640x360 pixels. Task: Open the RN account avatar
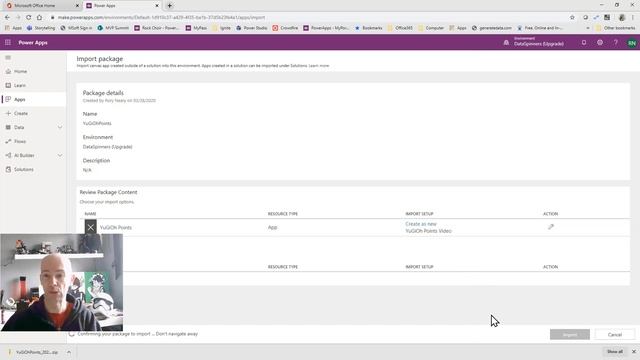631,43
